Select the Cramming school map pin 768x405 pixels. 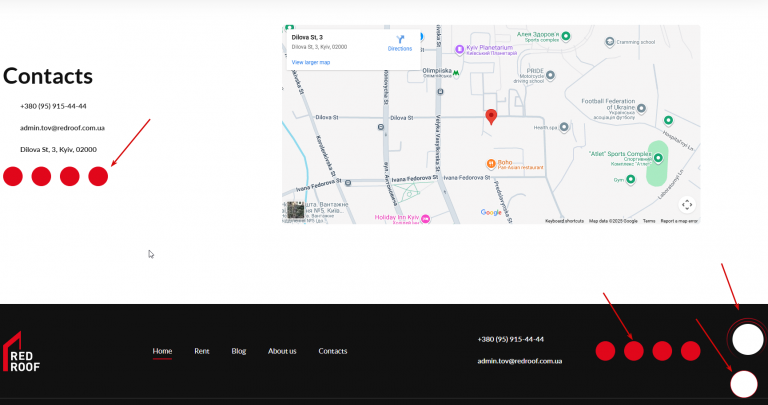tap(609, 42)
